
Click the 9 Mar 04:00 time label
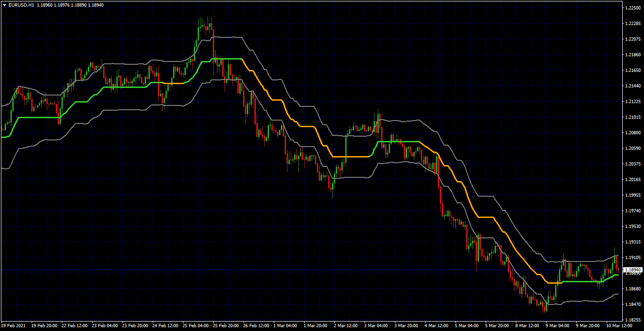558,326
